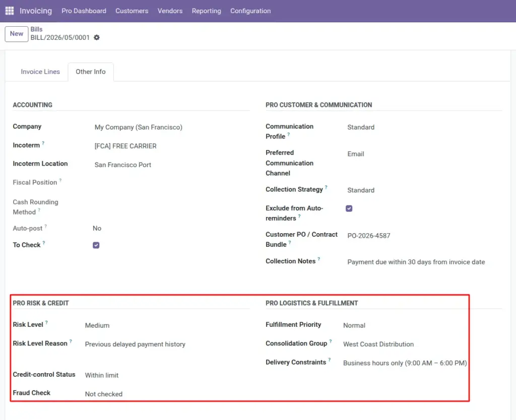Click the Delivery Constraints Business hours field
The width and height of the screenshot is (516, 420).
pos(405,363)
